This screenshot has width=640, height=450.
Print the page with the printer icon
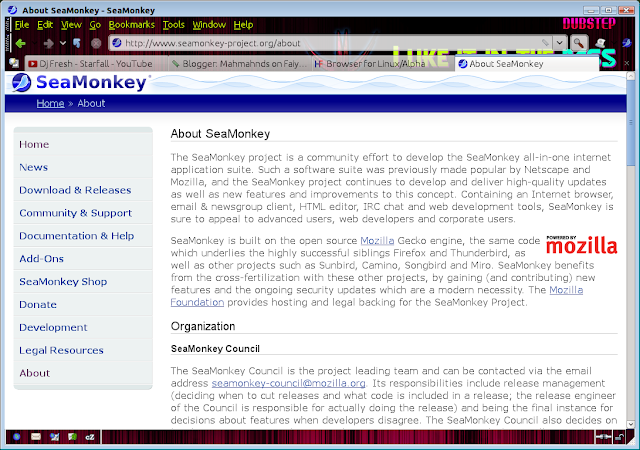tap(600, 42)
